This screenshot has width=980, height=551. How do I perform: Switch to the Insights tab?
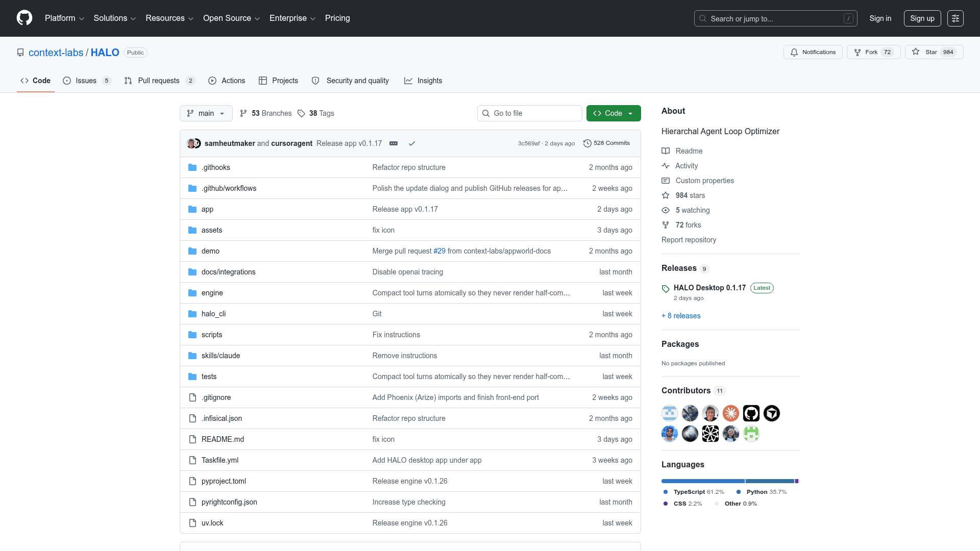point(423,81)
